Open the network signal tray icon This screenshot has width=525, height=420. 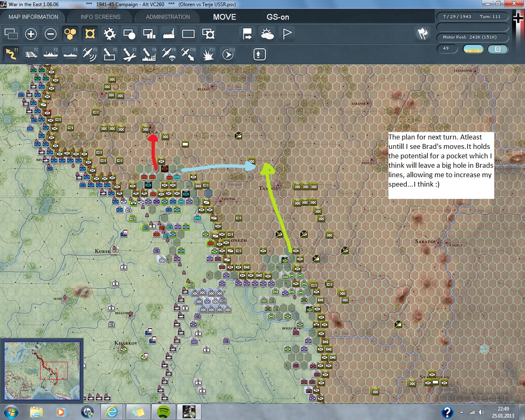(472, 412)
